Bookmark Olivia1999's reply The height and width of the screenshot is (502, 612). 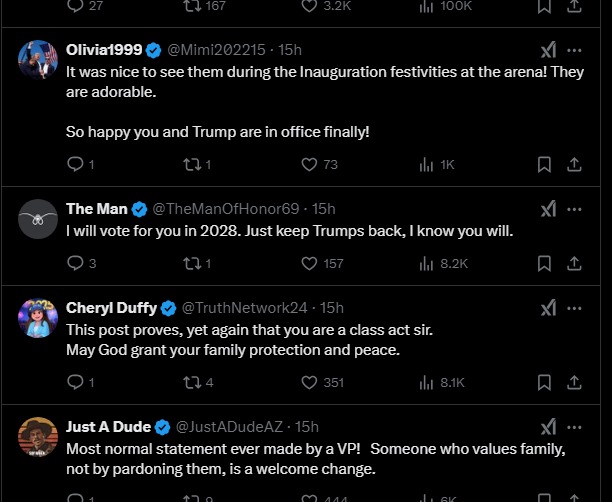(x=544, y=164)
